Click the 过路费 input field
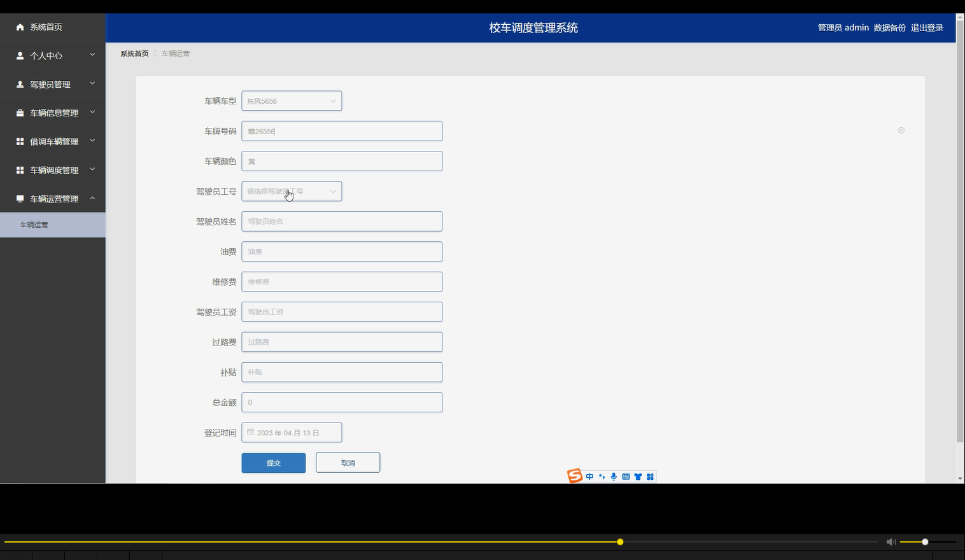 click(342, 342)
